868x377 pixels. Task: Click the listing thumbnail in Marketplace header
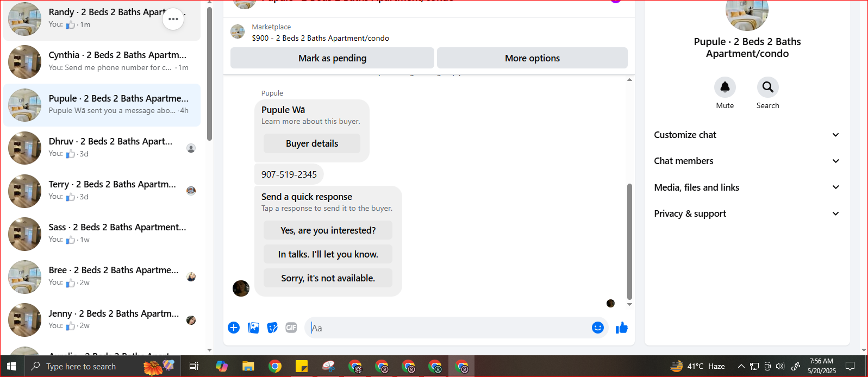pyautogui.click(x=238, y=32)
